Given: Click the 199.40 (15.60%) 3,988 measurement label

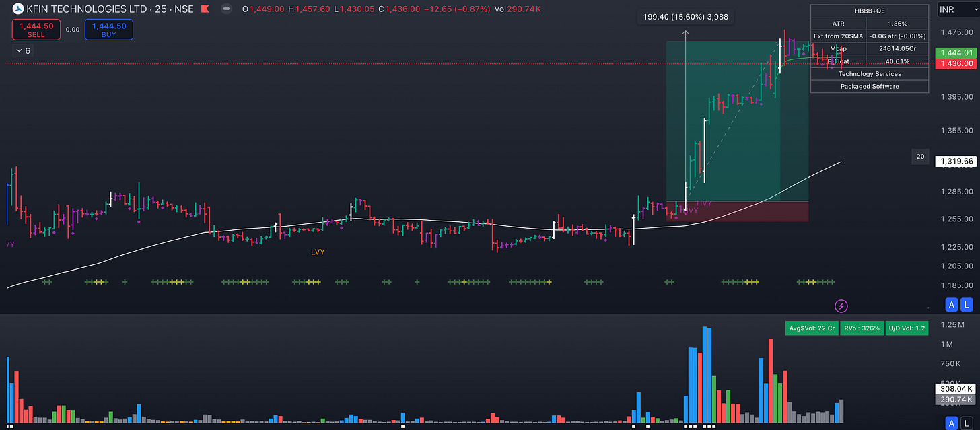Looking at the screenshot, I should tap(685, 17).
